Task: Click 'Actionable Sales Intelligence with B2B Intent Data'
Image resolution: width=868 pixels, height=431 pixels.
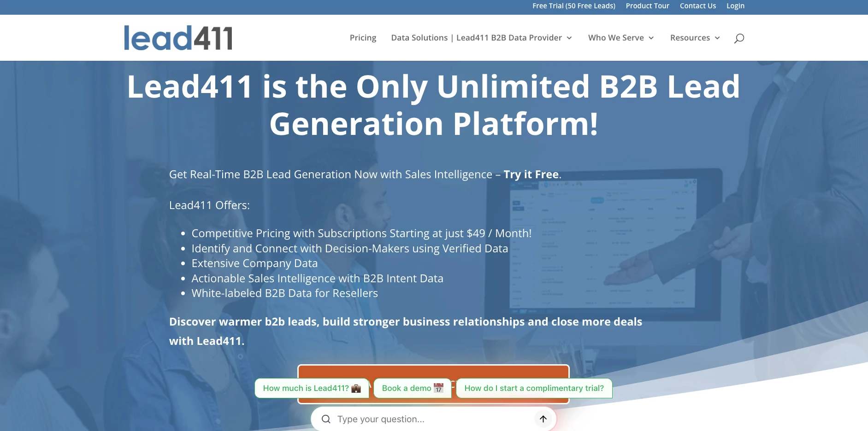Action: 317,279
